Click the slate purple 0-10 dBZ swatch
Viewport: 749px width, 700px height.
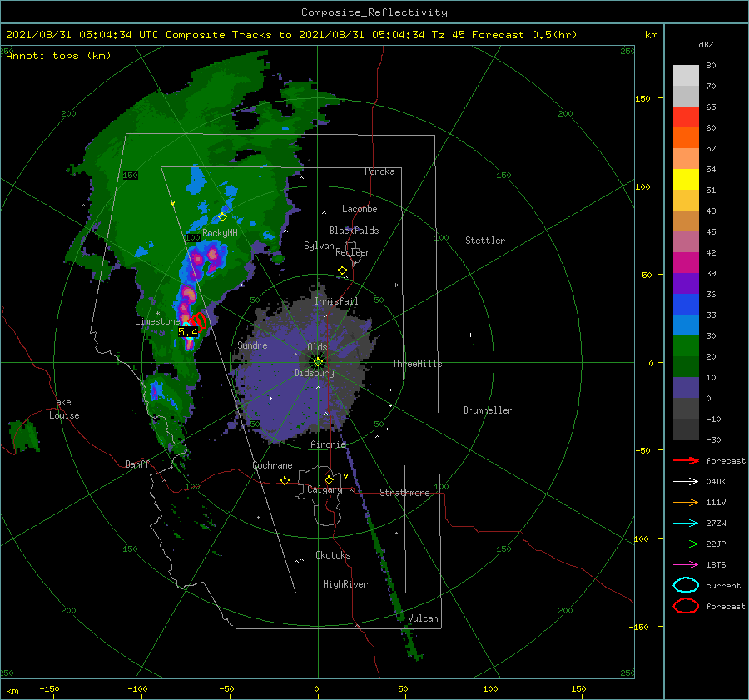(x=686, y=388)
